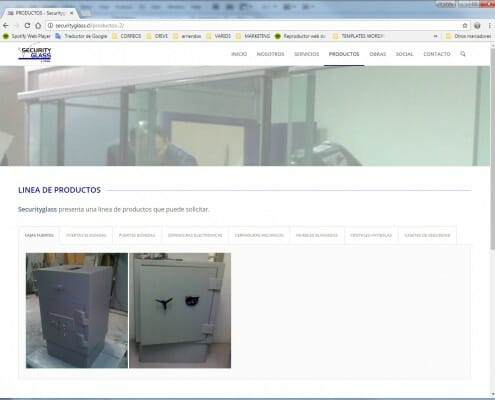Click the Securityglass link in the text

37,209
